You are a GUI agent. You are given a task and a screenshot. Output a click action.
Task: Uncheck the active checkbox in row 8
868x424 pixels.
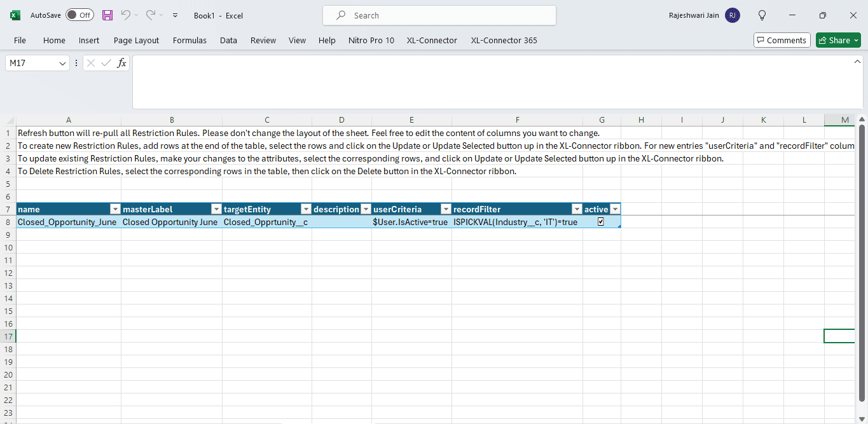tap(601, 222)
